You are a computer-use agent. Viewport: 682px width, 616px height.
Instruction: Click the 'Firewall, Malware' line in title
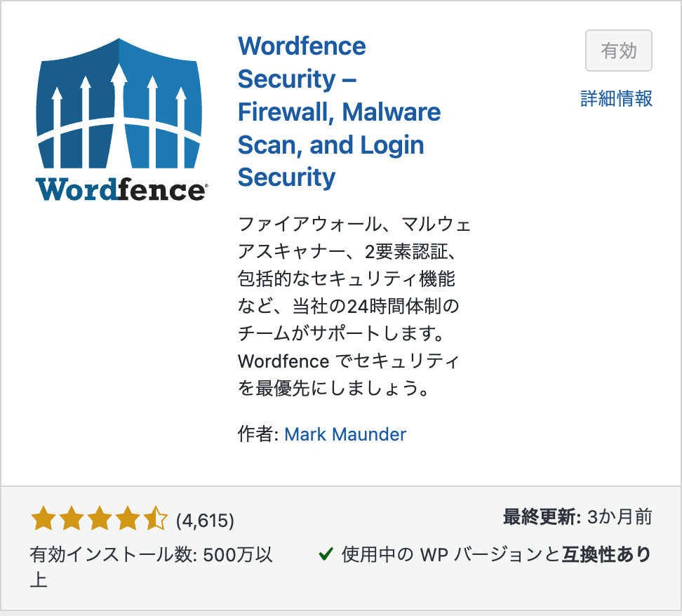[x=340, y=112]
